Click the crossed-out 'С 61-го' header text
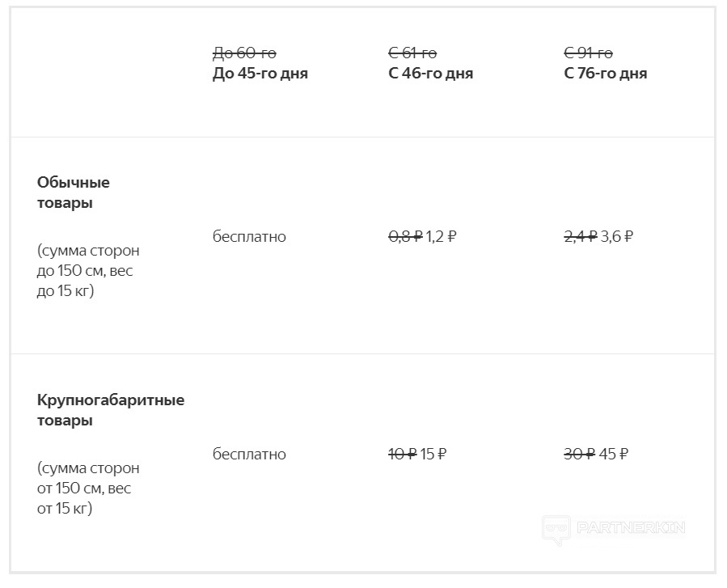Image resolution: width=727 pixels, height=588 pixels. 412,53
